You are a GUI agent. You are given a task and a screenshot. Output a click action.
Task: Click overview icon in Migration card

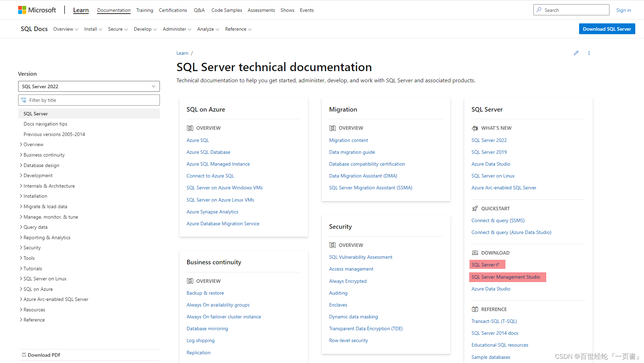[332, 128]
